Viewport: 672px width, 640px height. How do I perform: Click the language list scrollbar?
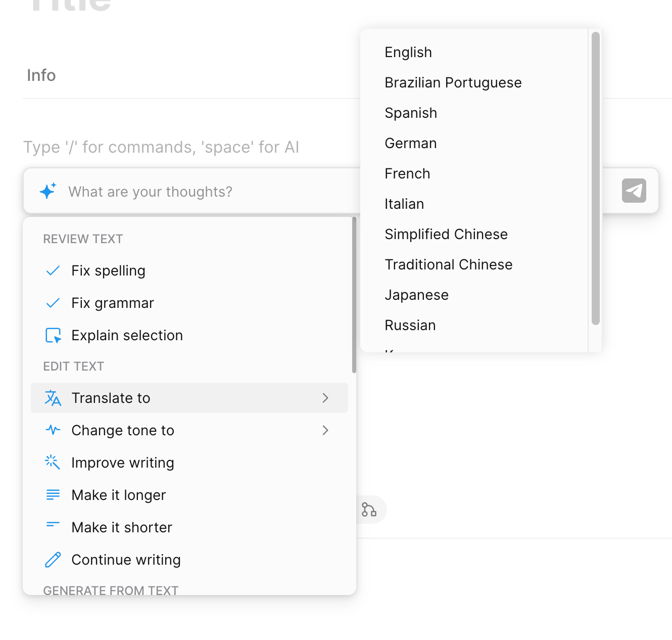pyautogui.click(x=595, y=178)
